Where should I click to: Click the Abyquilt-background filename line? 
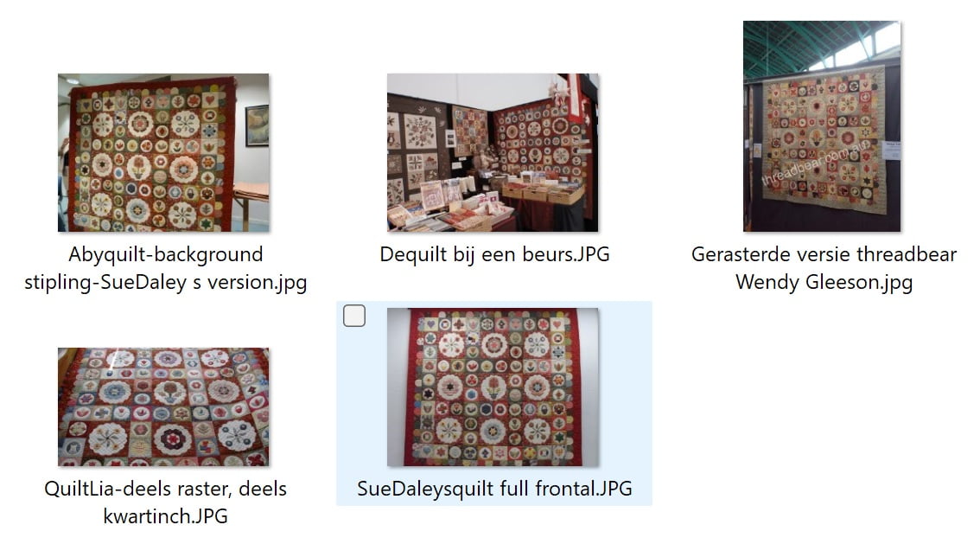pos(166,254)
